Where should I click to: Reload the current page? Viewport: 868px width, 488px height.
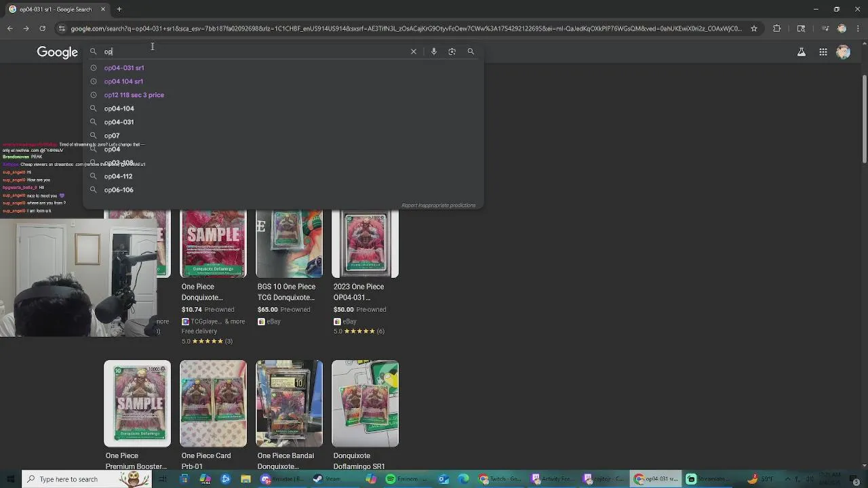42,28
